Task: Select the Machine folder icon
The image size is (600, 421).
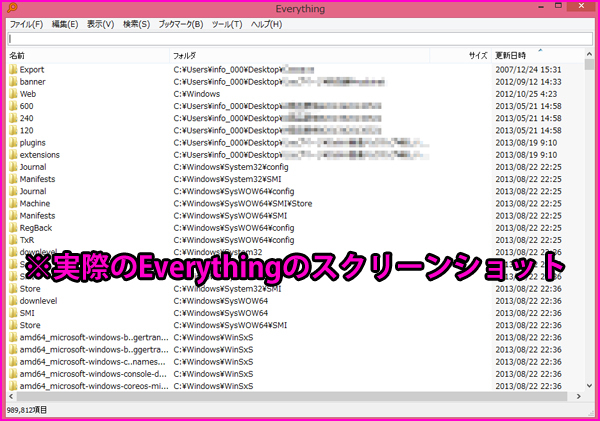Action: [13, 204]
